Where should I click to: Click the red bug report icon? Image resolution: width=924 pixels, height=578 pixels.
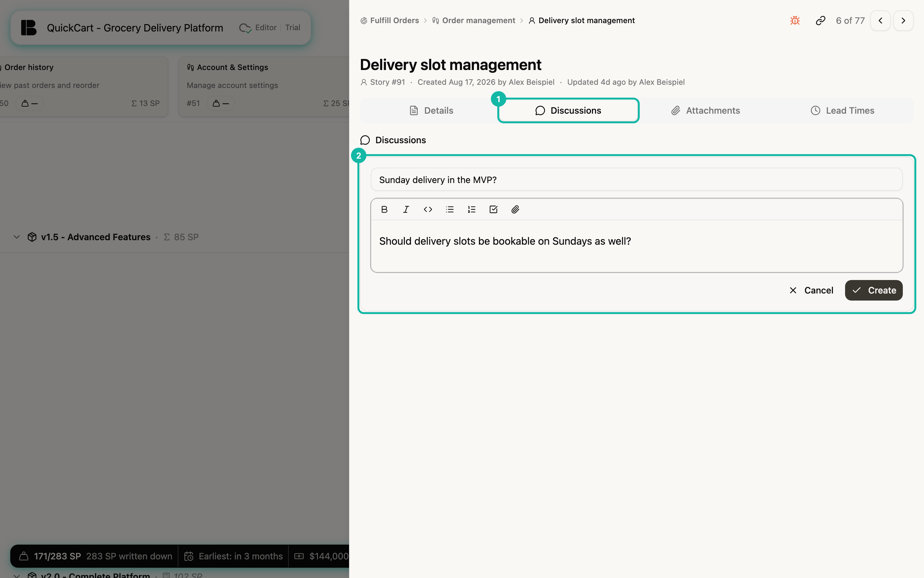coord(795,20)
